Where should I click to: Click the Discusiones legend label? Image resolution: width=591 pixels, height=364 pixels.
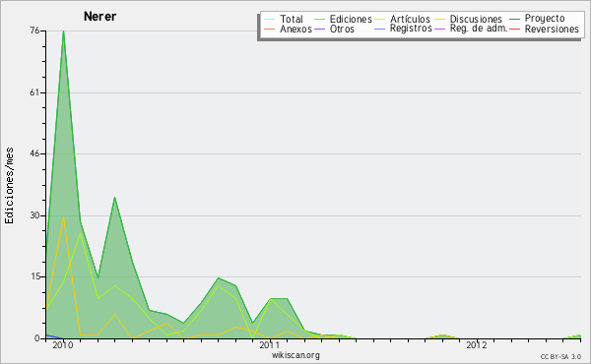click(476, 19)
